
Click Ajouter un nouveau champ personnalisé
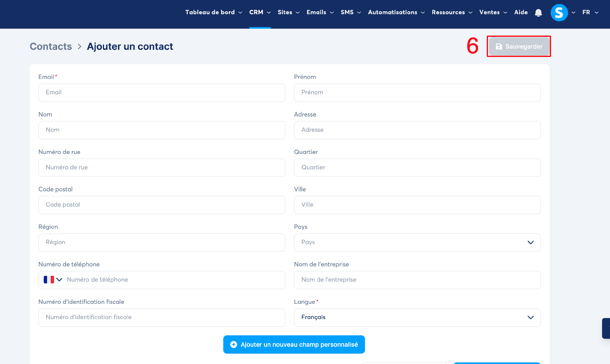[x=294, y=344]
